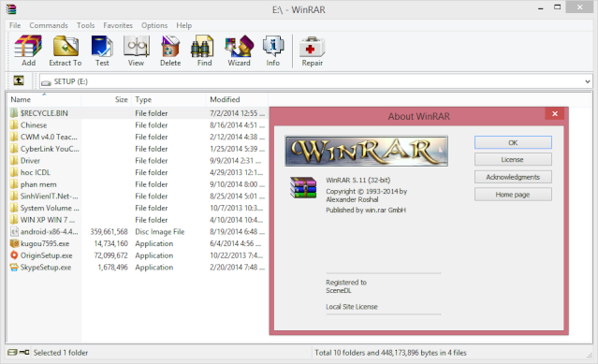598x364 pixels.
Task: Sort by the Modified column header
Action: (237, 99)
